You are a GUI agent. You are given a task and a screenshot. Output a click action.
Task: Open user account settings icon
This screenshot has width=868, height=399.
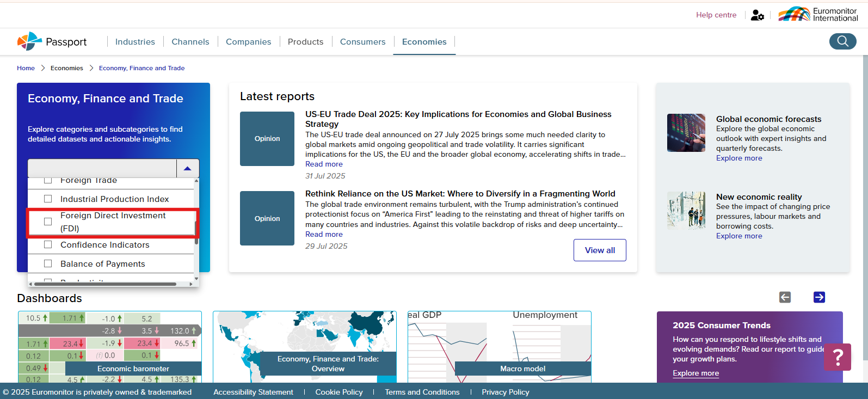[757, 15]
